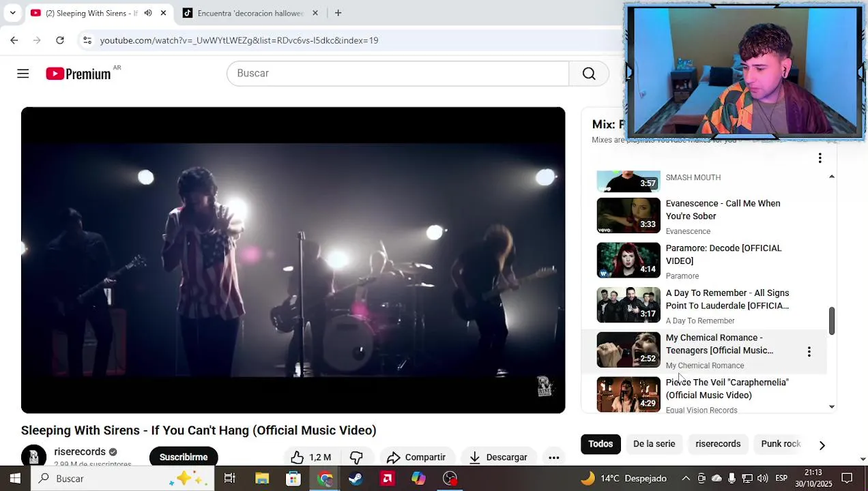Open the riserecords channel name link

(80, 451)
